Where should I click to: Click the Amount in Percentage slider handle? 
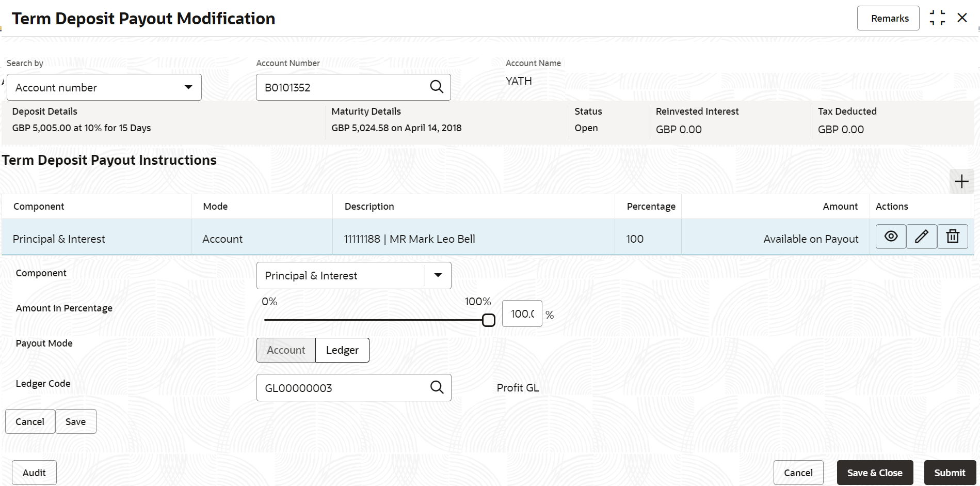(488, 320)
